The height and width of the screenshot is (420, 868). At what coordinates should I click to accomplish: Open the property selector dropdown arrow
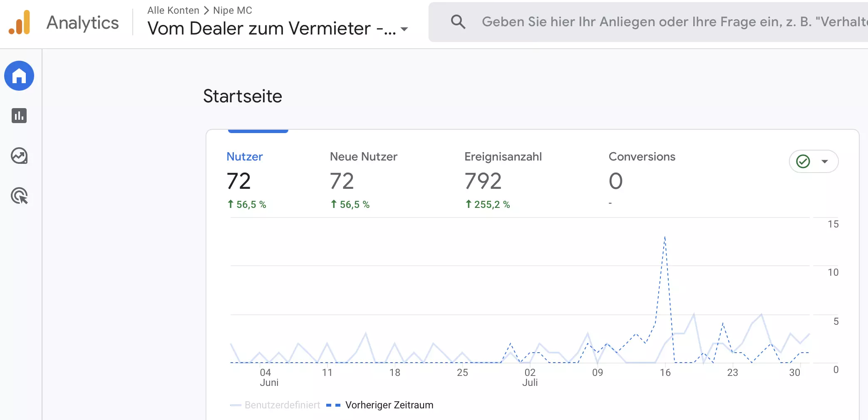(404, 29)
